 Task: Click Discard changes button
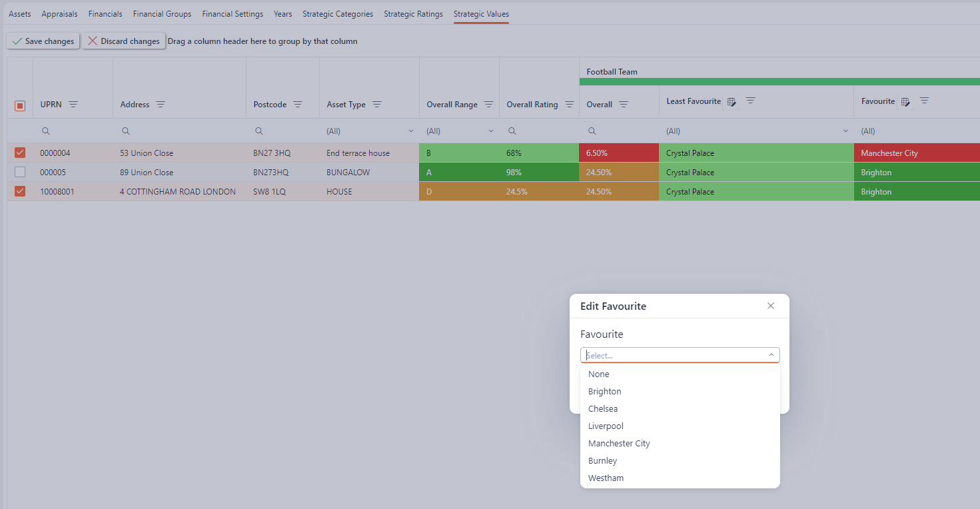[x=124, y=41]
